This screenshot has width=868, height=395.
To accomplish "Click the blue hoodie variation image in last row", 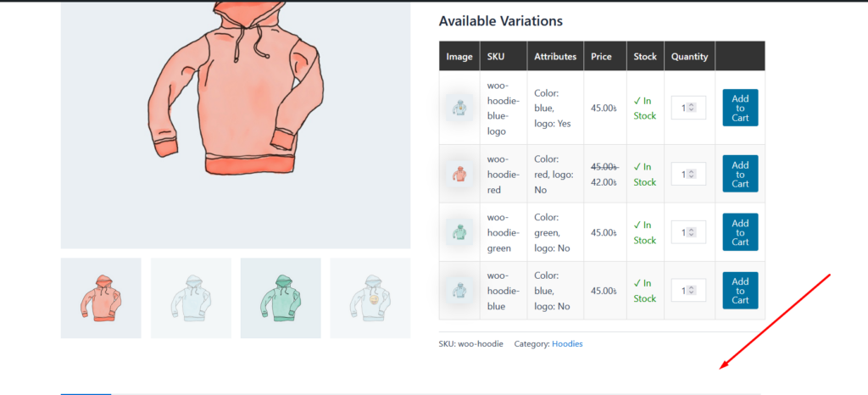I will [459, 291].
